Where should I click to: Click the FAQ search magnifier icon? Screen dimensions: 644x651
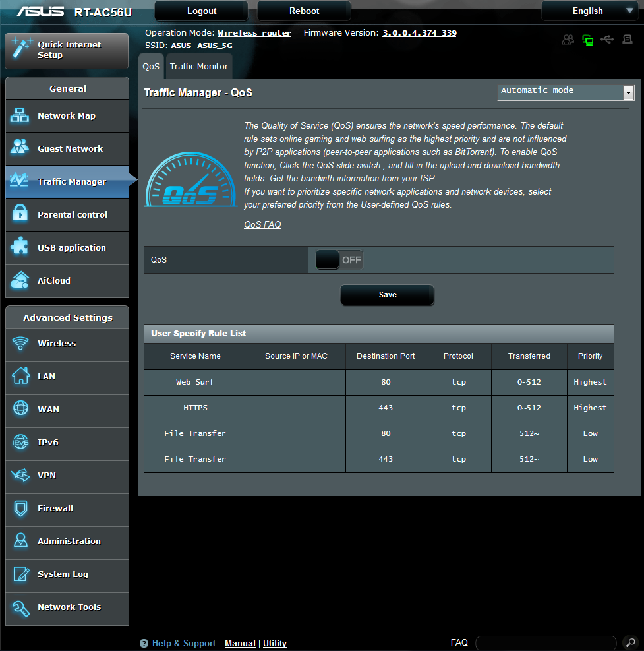[630, 642]
